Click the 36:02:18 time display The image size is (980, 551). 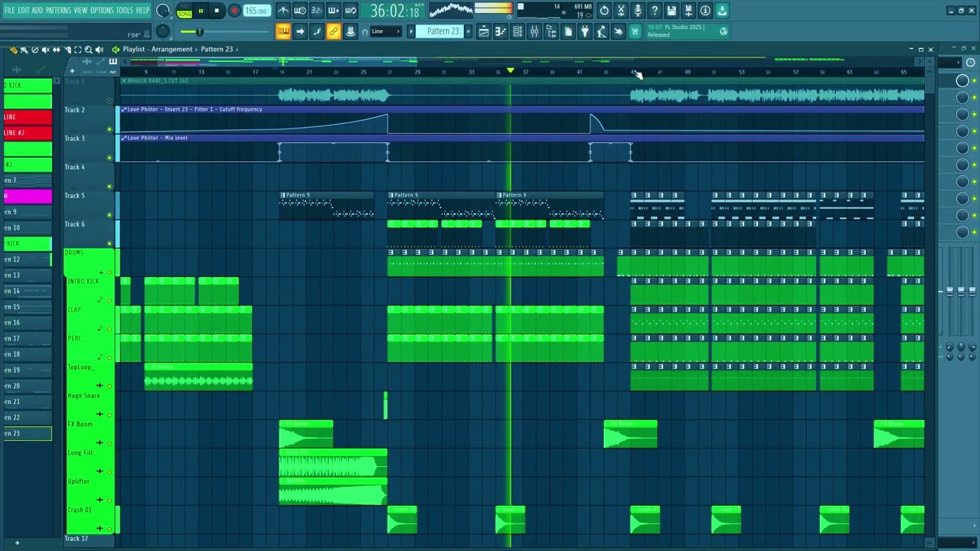[x=394, y=11]
